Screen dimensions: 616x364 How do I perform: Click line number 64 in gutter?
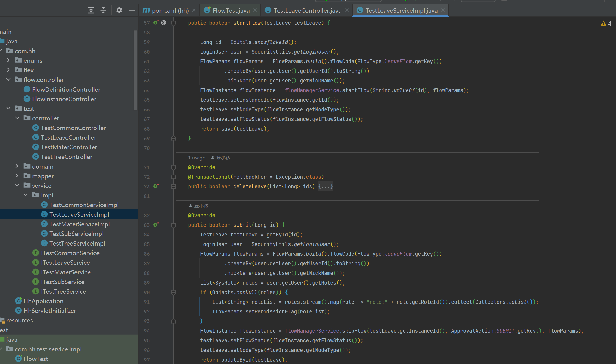click(x=147, y=90)
